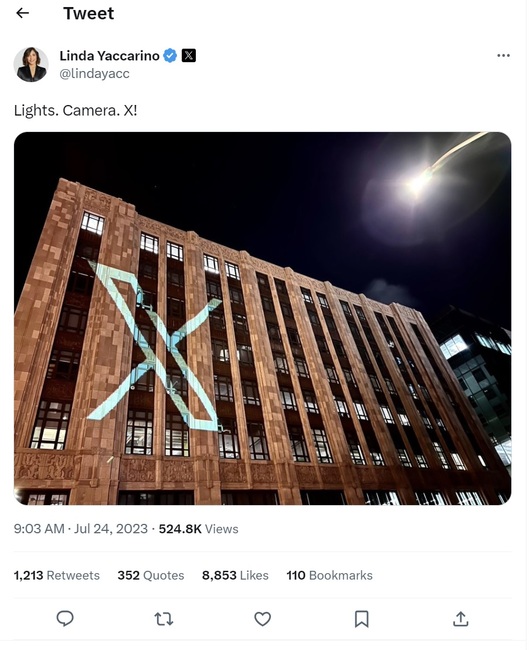Share the tweet using upload arrow icon
530x650 pixels.
[460, 618]
